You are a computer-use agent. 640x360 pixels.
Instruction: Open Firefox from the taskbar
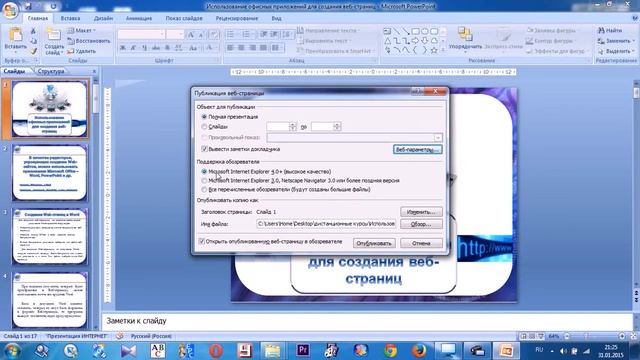tap(419, 350)
